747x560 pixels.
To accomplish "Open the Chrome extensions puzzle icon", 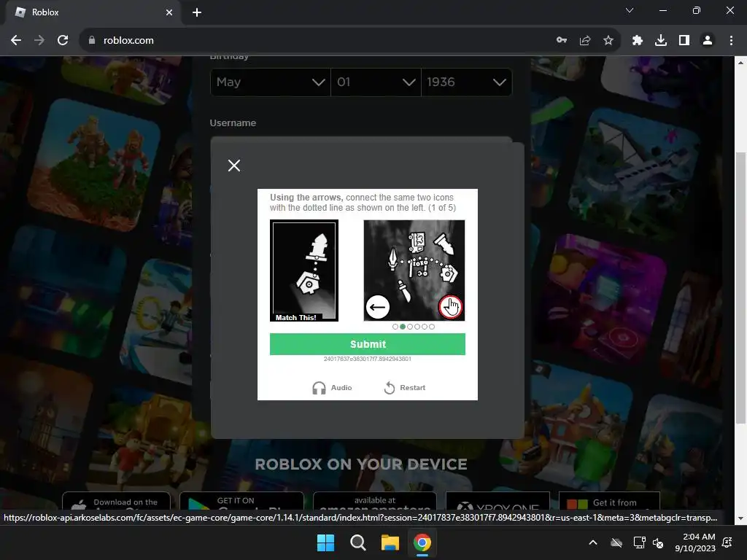I will click(638, 41).
